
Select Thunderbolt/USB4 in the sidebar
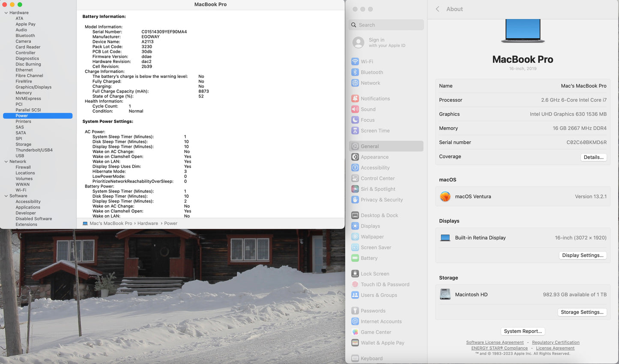34,150
